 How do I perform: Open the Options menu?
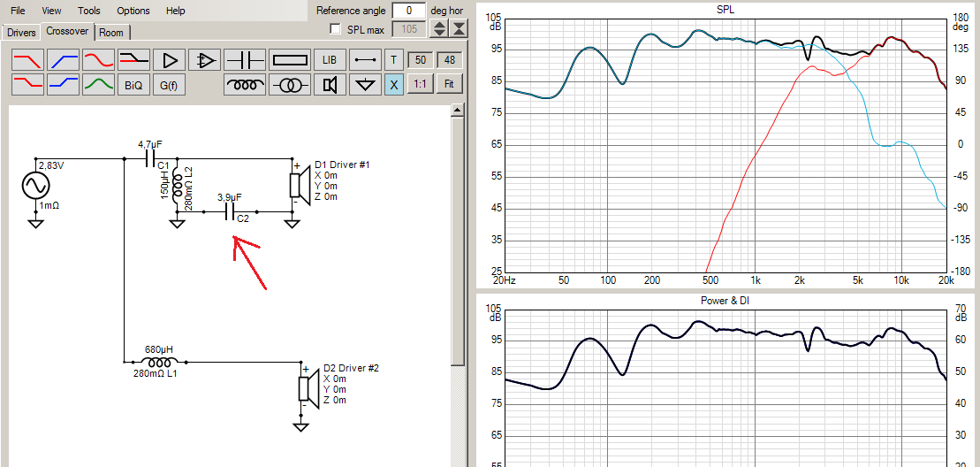pyautogui.click(x=133, y=11)
